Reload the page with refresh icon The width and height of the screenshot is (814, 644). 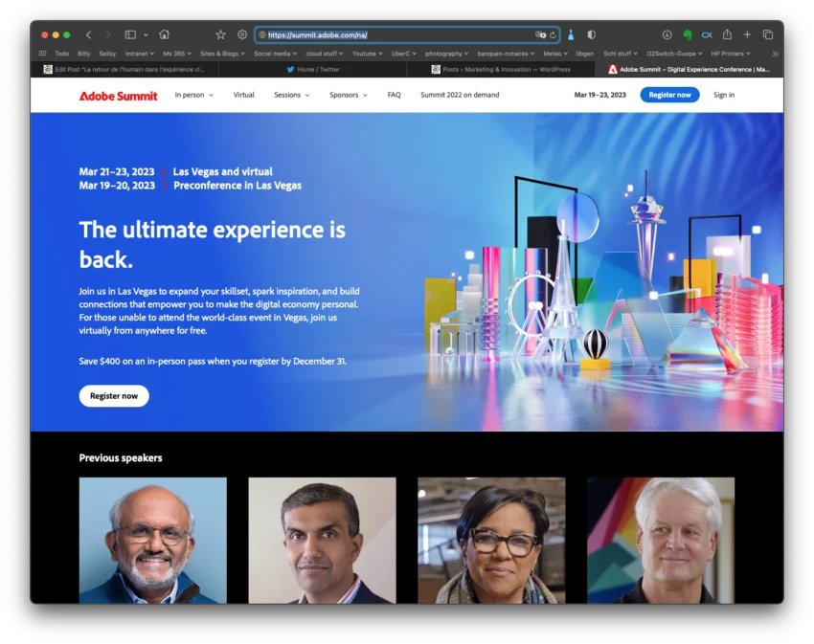click(553, 34)
